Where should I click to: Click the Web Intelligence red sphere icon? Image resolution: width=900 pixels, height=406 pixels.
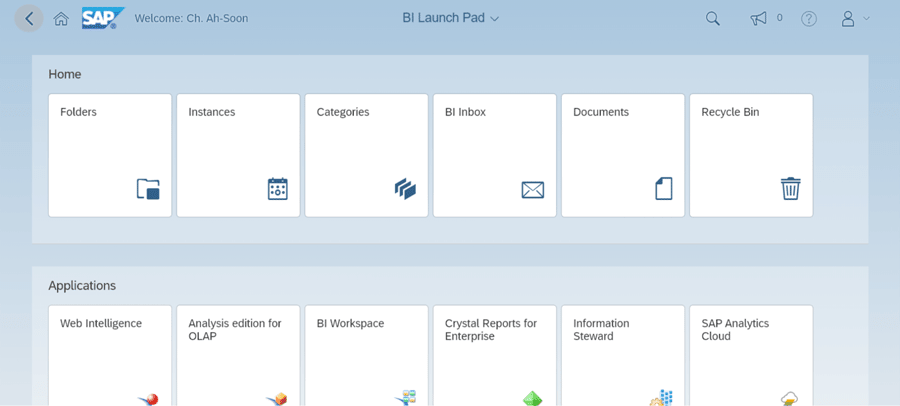point(149,399)
